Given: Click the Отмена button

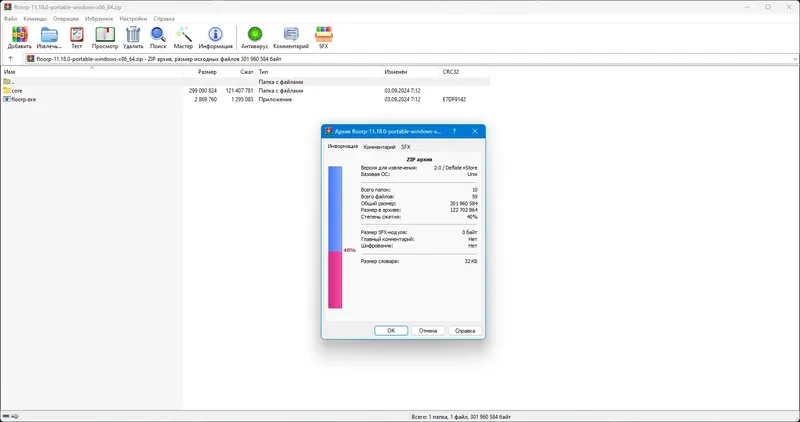Looking at the screenshot, I should 428,331.
